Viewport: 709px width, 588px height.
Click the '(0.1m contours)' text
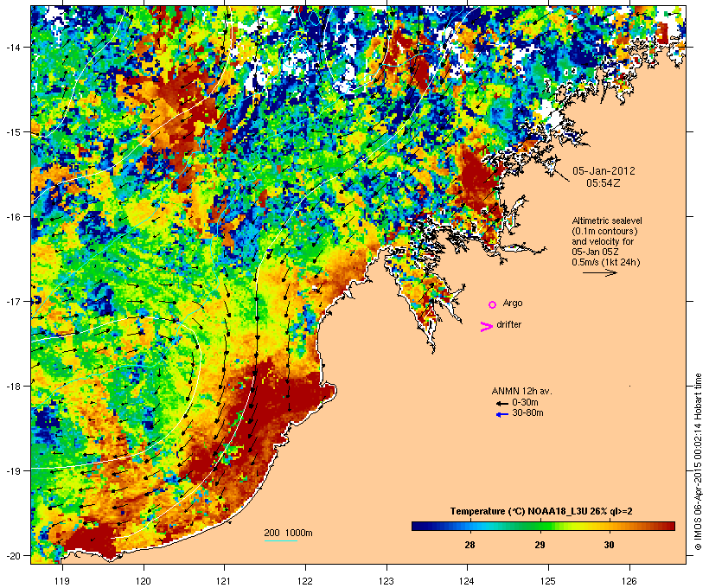[604, 231]
